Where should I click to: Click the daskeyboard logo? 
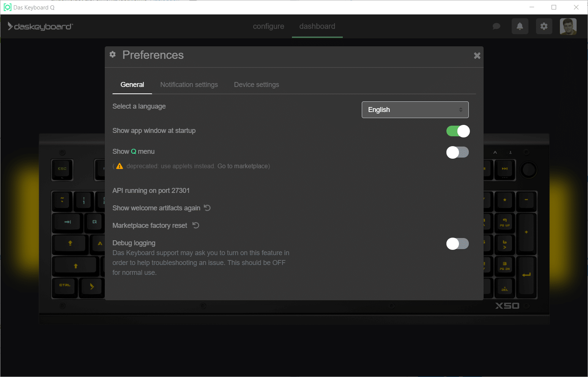pos(40,26)
